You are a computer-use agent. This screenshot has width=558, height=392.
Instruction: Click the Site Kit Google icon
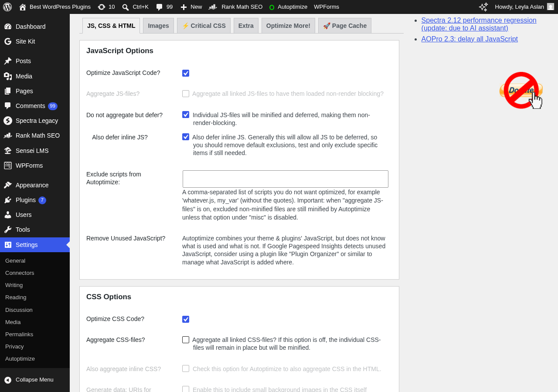[8, 41]
